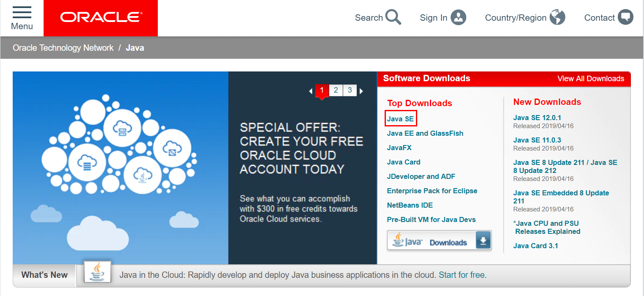Screen dimensions: 644x296
Task: Click the Country/Region text
Action: (516, 18)
